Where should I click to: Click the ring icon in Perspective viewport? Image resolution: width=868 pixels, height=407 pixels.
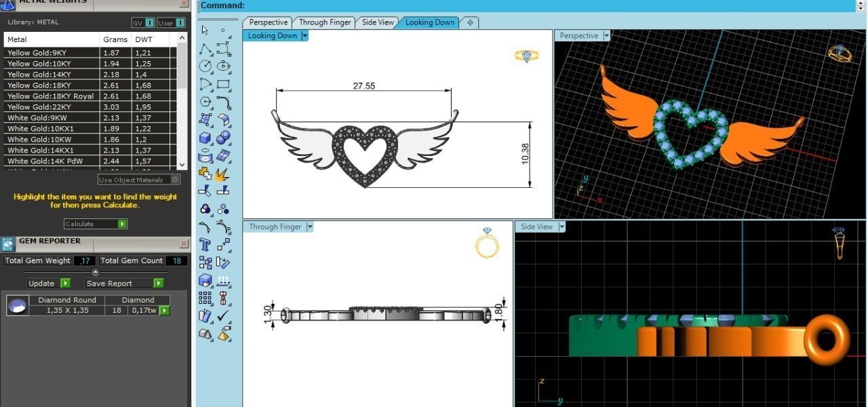click(840, 54)
